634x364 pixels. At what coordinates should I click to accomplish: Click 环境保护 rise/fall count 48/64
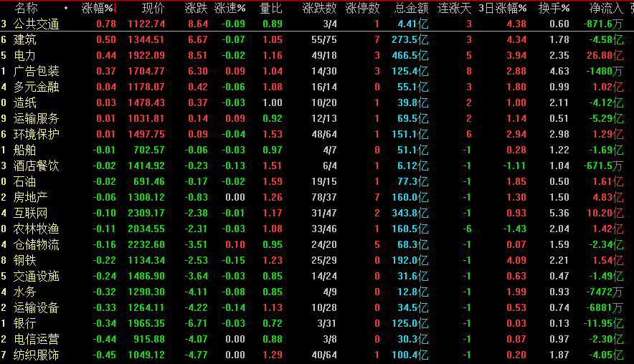coord(324,134)
